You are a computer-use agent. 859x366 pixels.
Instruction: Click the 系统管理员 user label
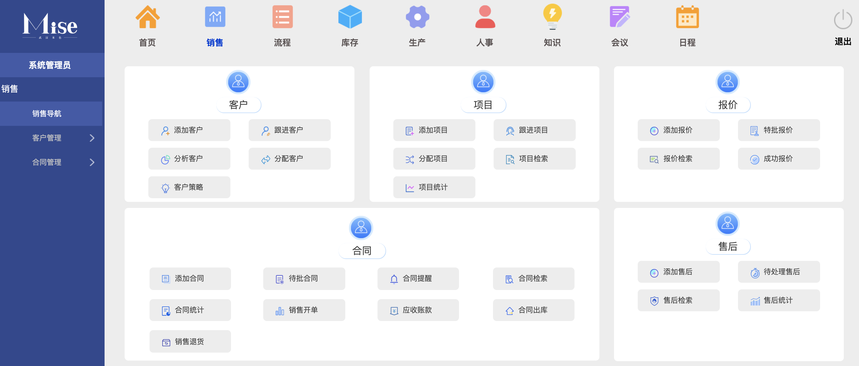(50, 65)
